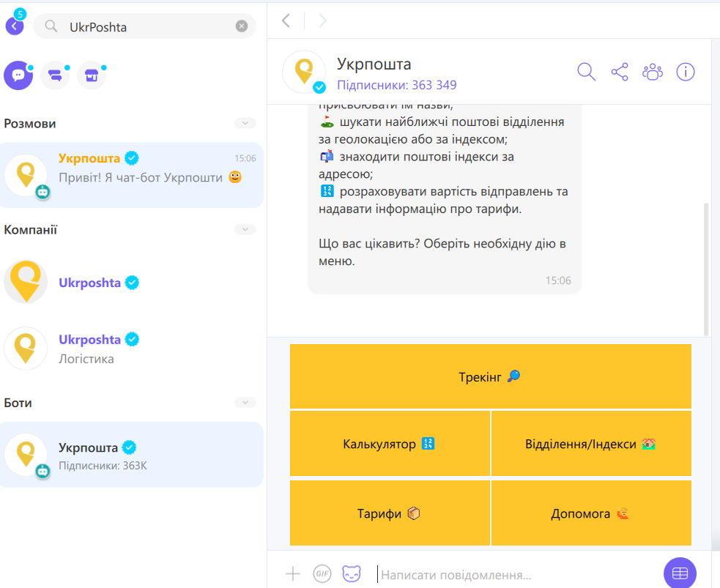Screen dimensions: 720x588
Task: Select the Communities filter icon in the sidebar
Action: pos(55,75)
